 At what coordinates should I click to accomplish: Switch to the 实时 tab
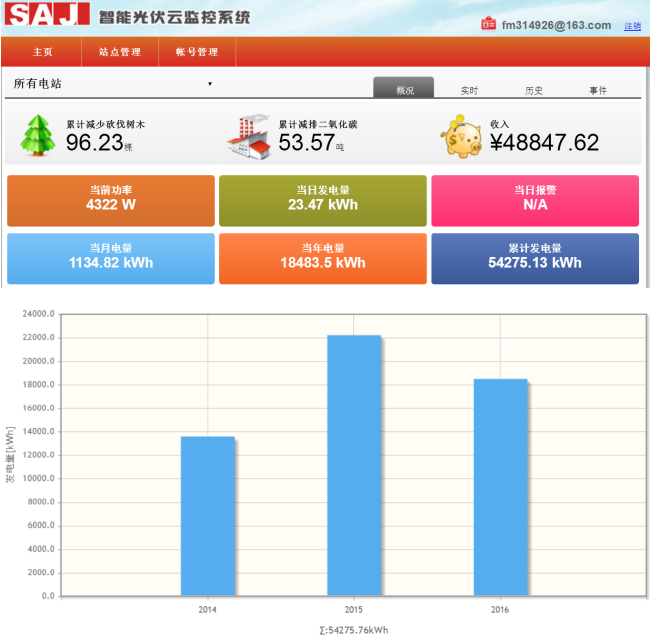[x=469, y=90]
